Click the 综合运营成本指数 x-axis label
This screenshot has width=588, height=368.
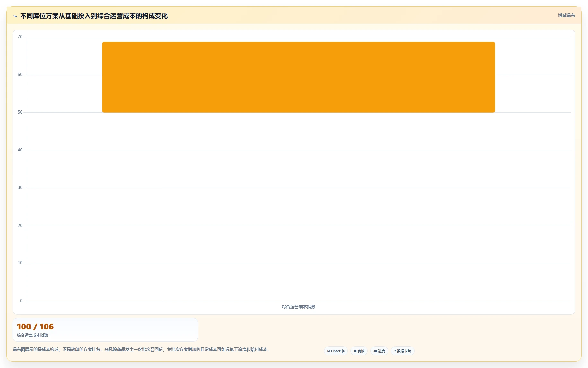coord(298,307)
